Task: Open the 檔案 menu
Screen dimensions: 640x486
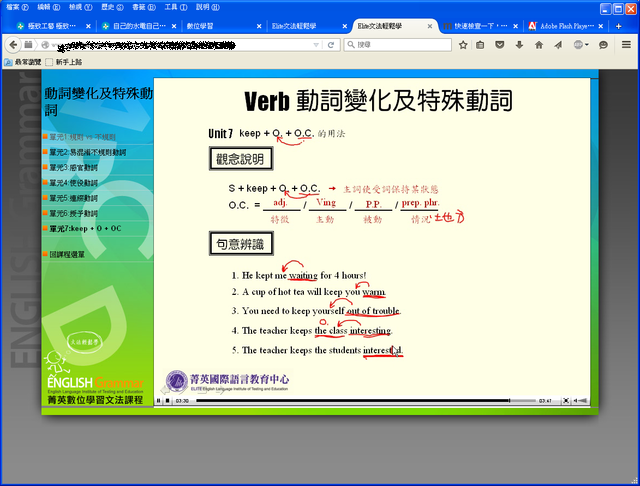Action: click(x=13, y=7)
